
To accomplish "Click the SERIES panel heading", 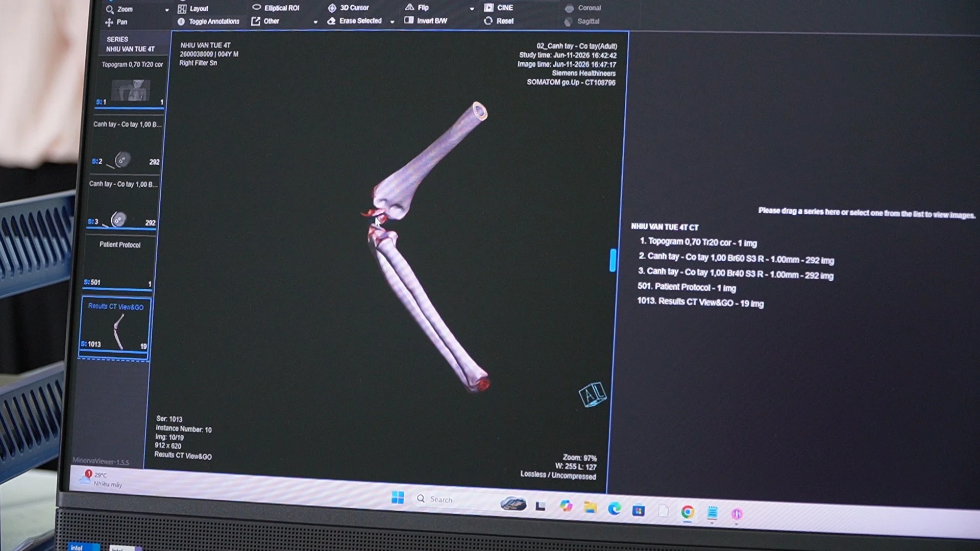I will tap(117, 39).
